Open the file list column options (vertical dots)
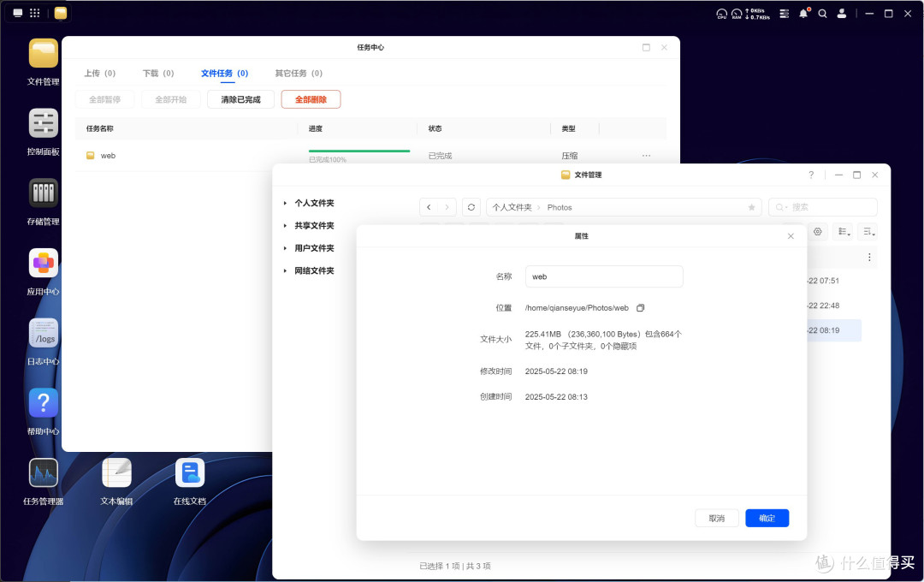The image size is (924, 582). coord(869,257)
